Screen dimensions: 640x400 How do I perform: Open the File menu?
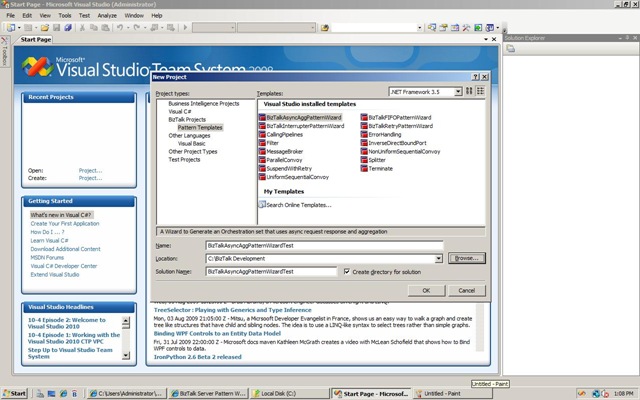(11, 16)
